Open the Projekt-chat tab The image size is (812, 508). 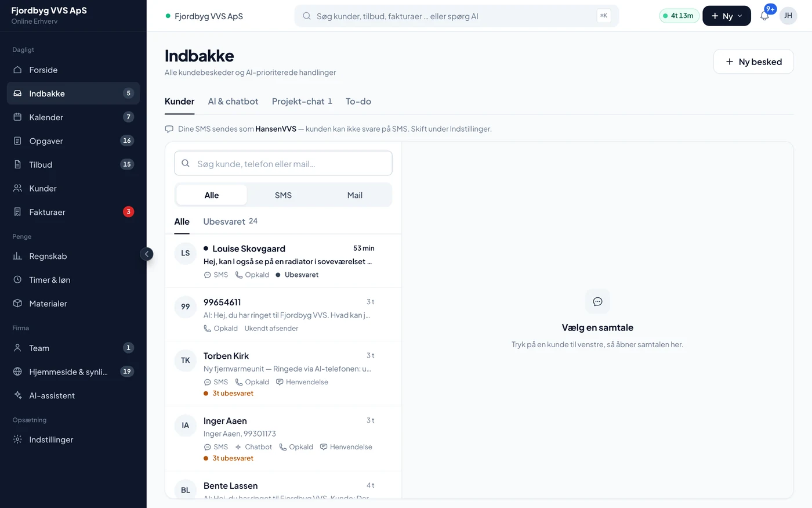[302, 102]
